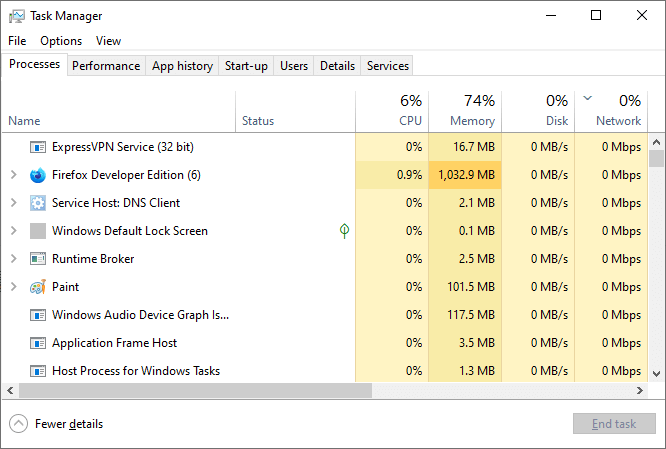Expand the Paint process group

14,287
